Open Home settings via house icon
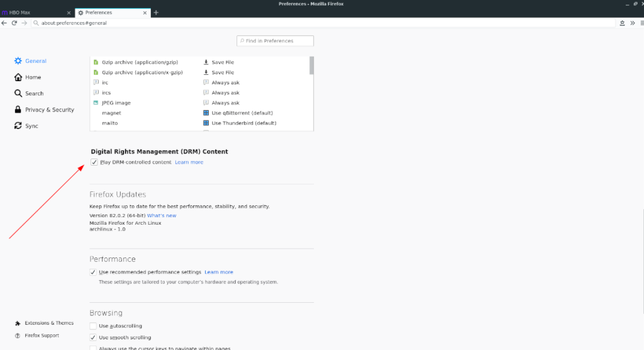The image size is (644, 350). [18, 77]
